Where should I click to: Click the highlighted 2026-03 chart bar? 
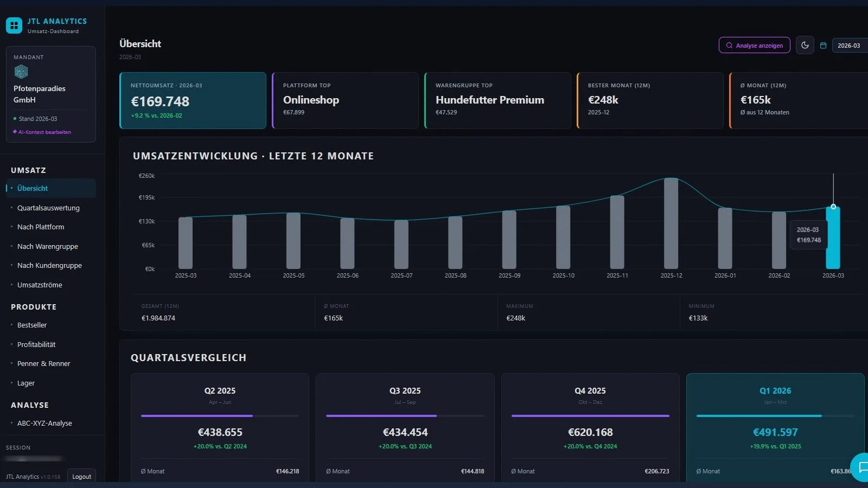(833, 239)
